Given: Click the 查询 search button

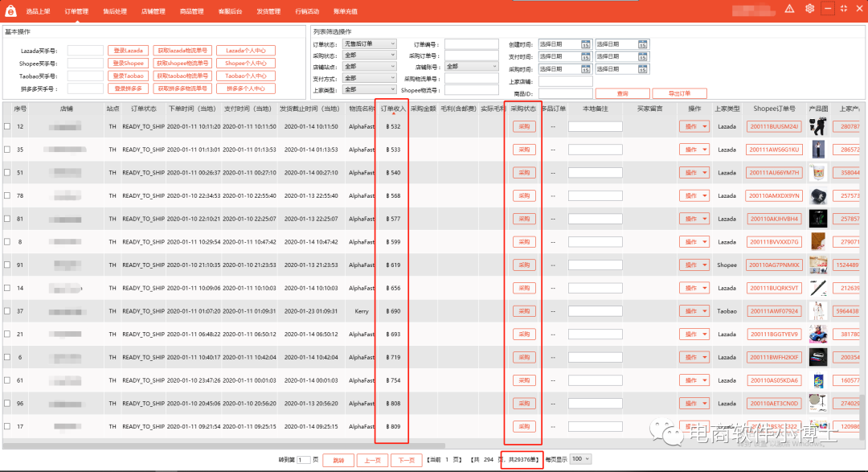Looking at the screenshot, I should pyautogui.click(x=622, y=93).
